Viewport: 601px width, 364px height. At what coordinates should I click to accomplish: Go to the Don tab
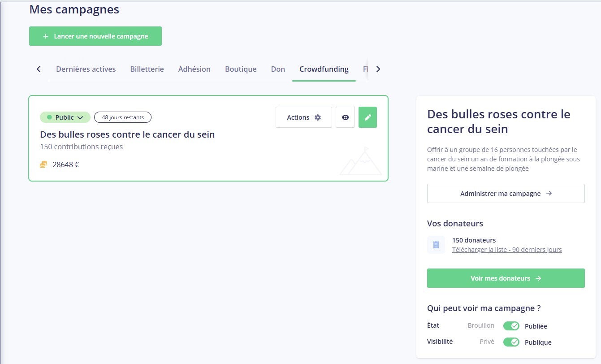point(278,69)
